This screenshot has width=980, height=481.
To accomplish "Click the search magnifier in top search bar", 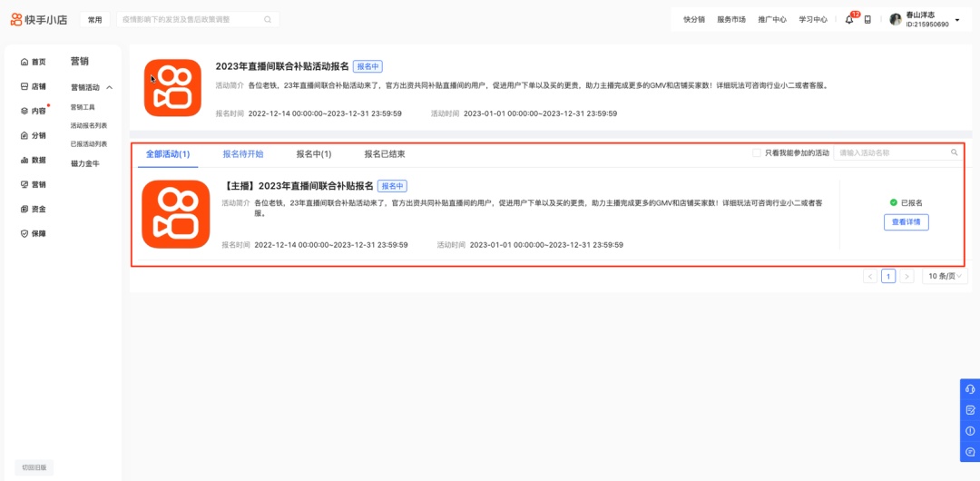I will tap(268, 19).
